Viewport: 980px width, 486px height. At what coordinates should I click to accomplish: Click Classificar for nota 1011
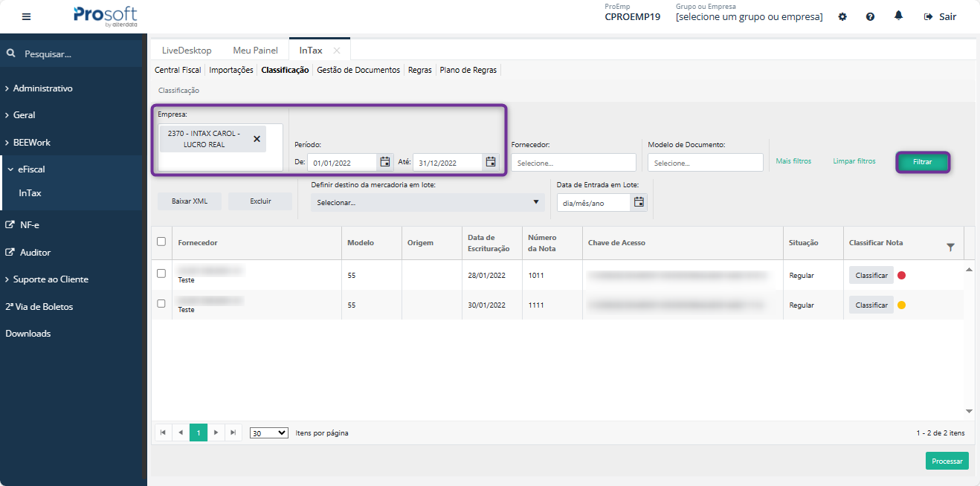(x=871, y=275)
